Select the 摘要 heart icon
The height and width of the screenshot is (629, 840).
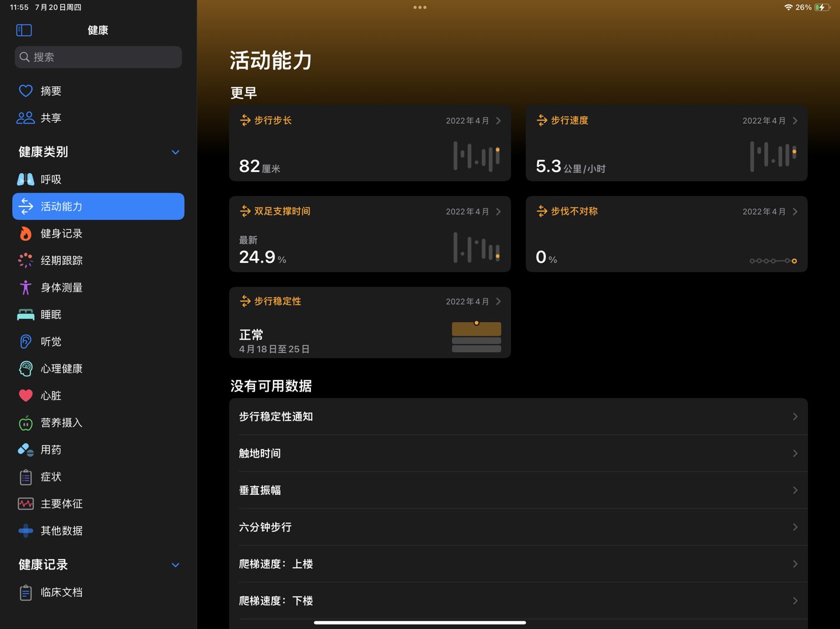click(x=26, y=91)
